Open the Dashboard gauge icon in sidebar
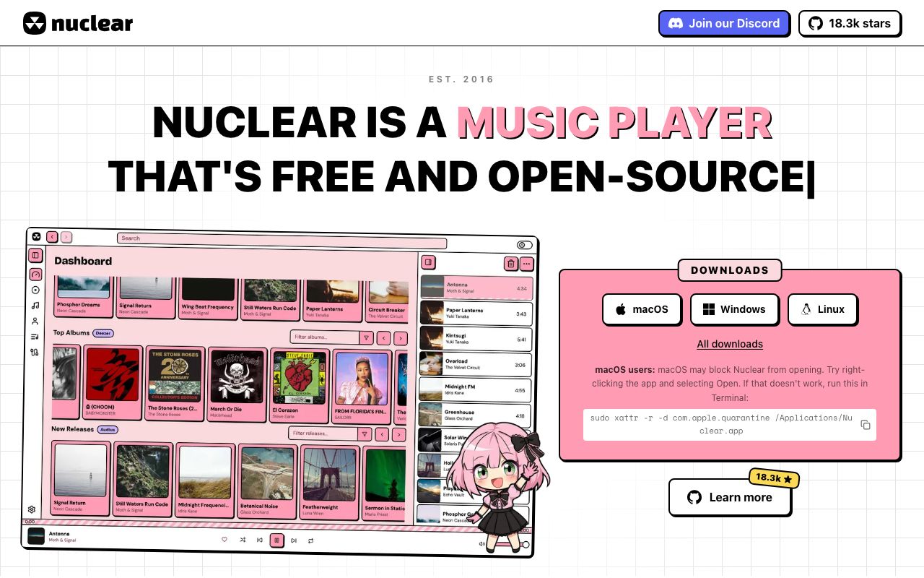Viewport: 924px width, 578px height. [x=35, y=275]
